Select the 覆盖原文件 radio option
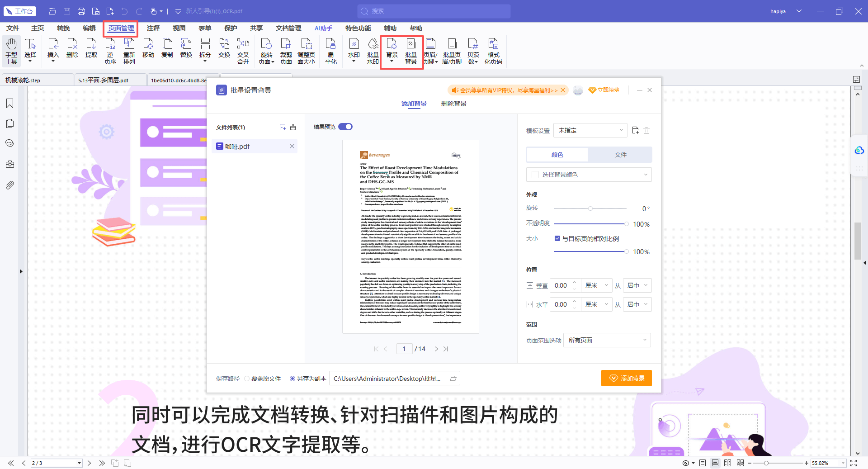 [x=247, y=379]
